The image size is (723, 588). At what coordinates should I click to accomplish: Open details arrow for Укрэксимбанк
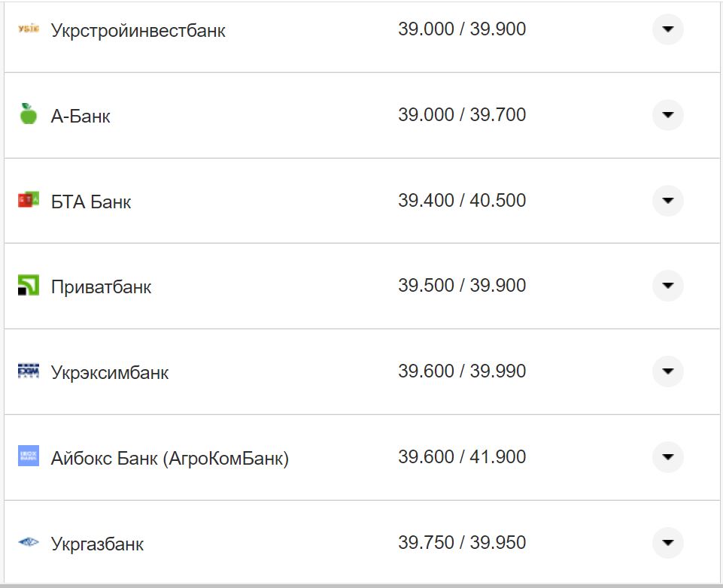667,371
